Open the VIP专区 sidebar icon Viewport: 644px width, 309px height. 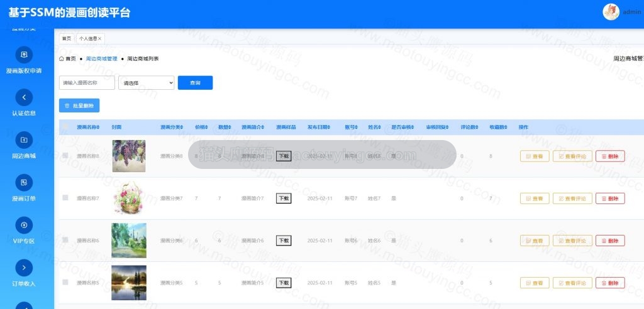tap(24, 225)
